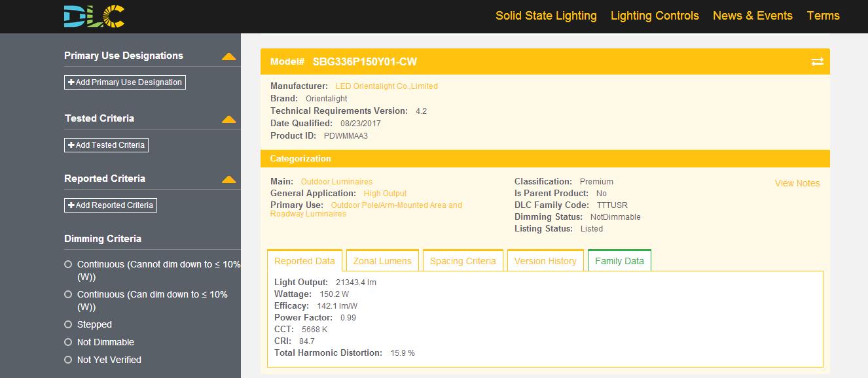
Task: Select Continuous (Cannot dim down) radio option
Action: pos(68,265)
